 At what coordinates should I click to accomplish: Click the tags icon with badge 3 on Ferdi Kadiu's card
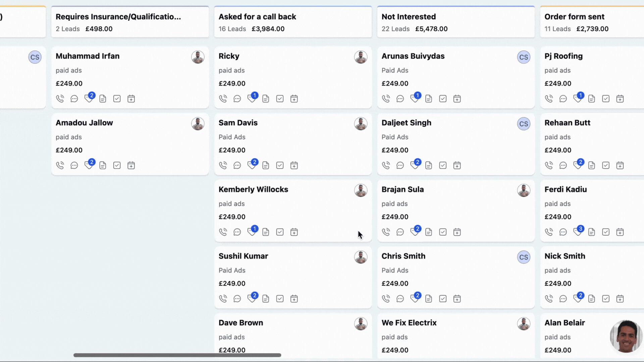[578, 232]
